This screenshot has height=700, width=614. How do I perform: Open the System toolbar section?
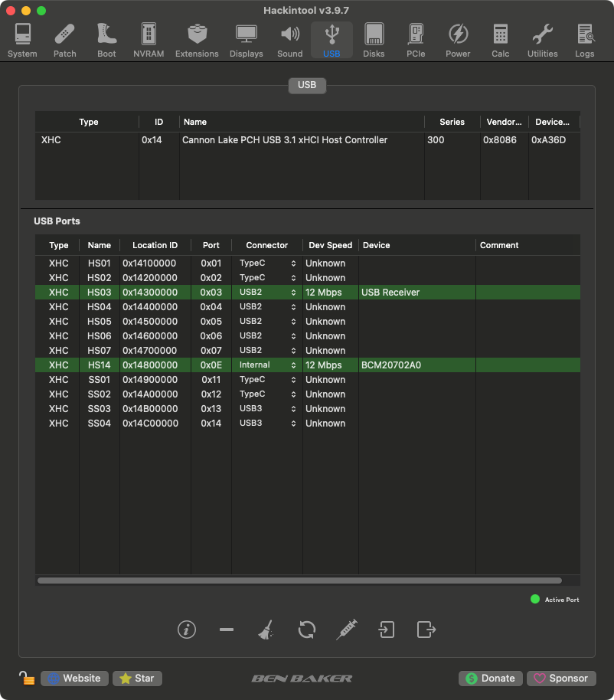coord(22,41)
